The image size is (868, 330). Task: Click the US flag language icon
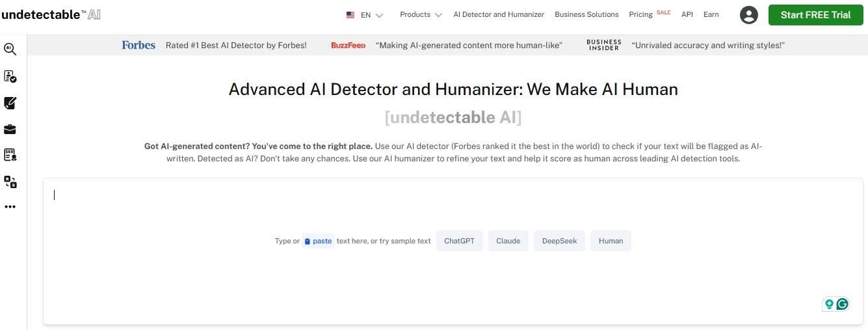point(350,14)
